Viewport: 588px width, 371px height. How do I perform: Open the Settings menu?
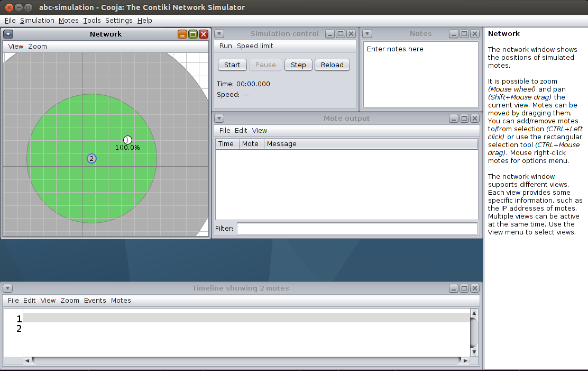point(119,21)
